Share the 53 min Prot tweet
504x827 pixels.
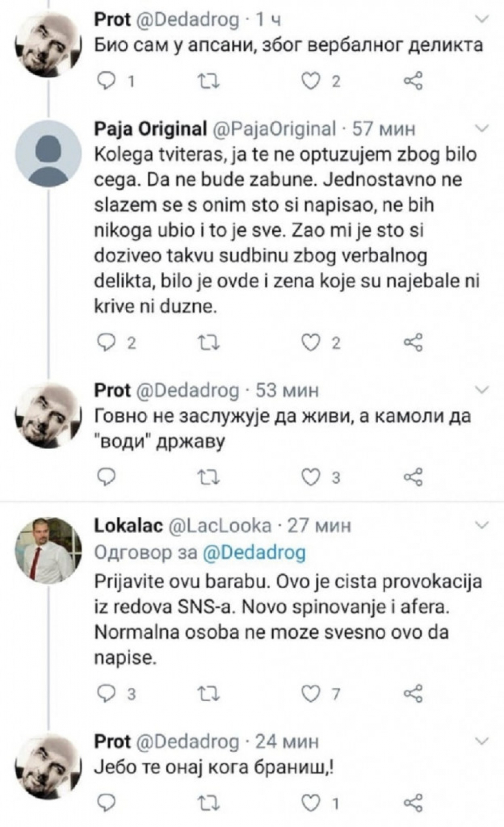pos(413,477)
